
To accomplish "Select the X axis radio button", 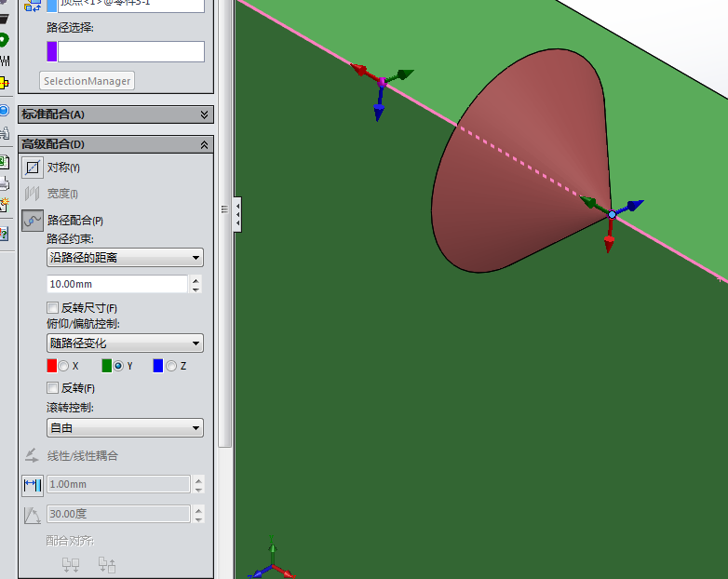I will click(x=63, y=366).
